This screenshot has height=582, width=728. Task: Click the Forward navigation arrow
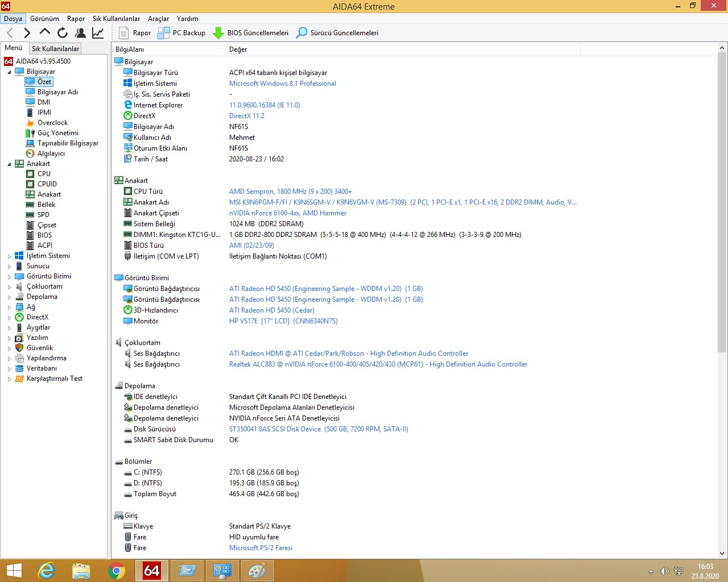[x=27, y=33]
